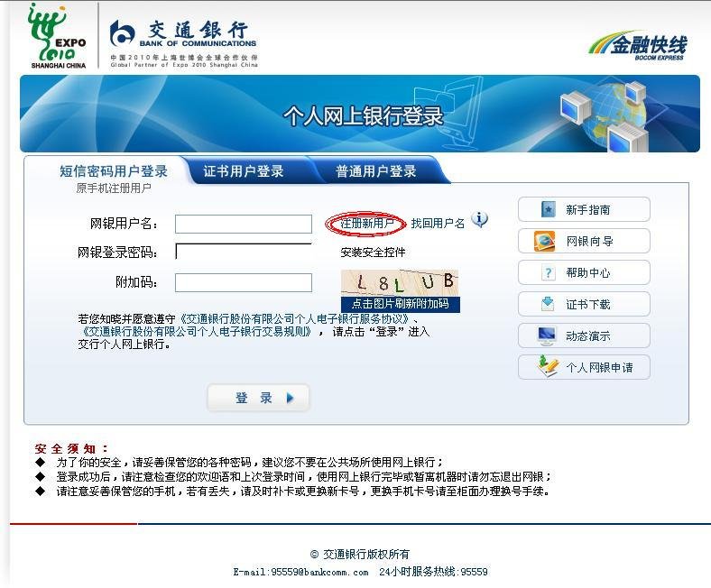
Task: Open the 新手指南 button
Action: (x=584, y=209)
